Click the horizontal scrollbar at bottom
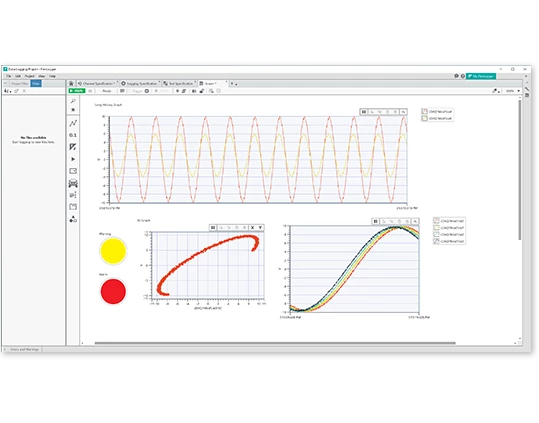Viewport: 539px width, 423px height. click(275, 343)
